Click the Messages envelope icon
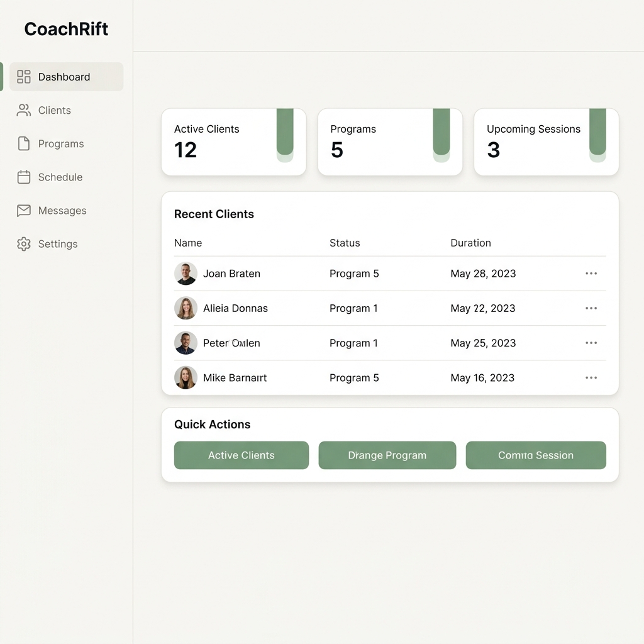Viewport: 644px width, 644px height. pos(24,210)
